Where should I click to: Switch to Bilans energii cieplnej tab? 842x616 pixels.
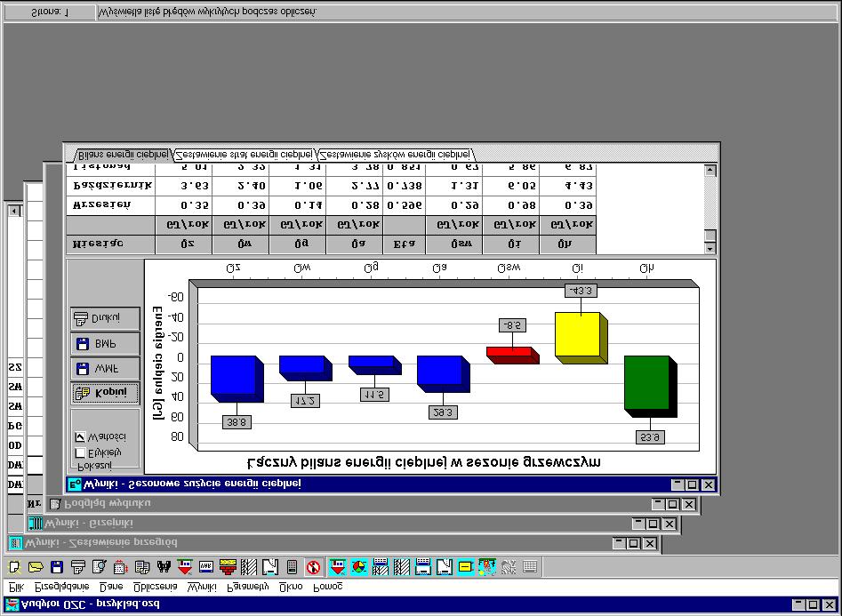point(123,155)
